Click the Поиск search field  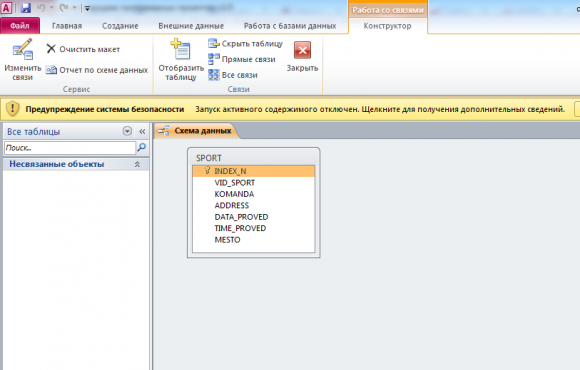[x=70, y=148]
